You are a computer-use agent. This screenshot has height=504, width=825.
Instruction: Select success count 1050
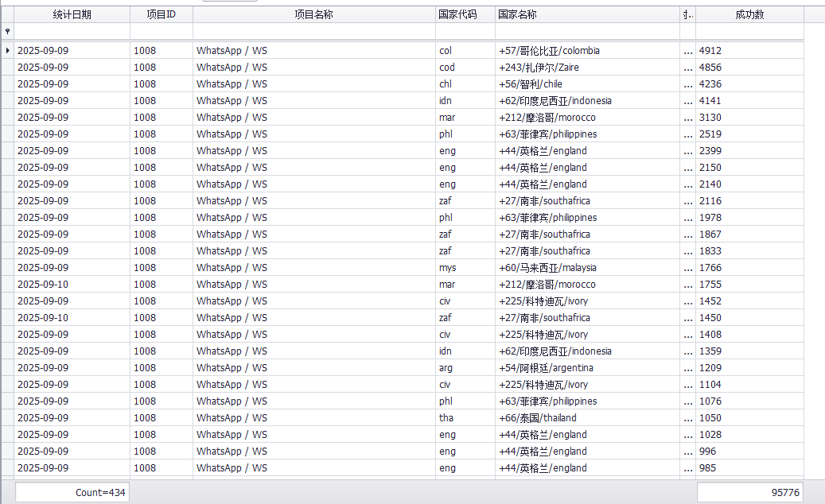point(749,418)
